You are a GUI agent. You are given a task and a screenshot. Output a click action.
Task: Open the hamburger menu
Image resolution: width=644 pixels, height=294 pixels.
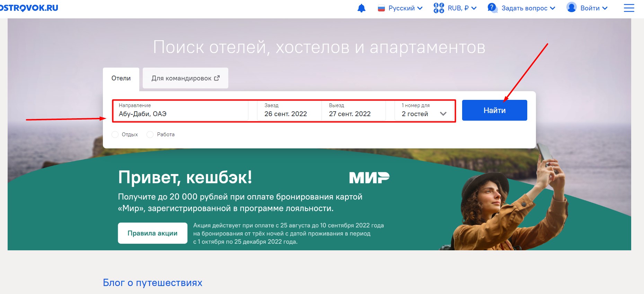point(629,8)
